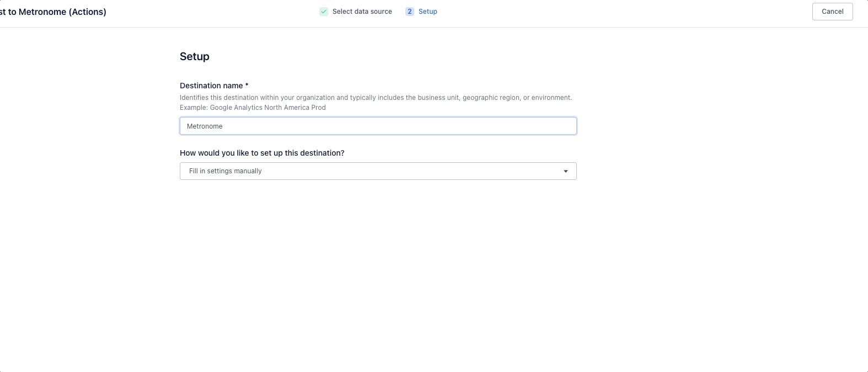Image resolution: width=868 pixels, height=372 pixels.
Task: Click the required asterisk next to Destination name
Action: tap(247, 85)
